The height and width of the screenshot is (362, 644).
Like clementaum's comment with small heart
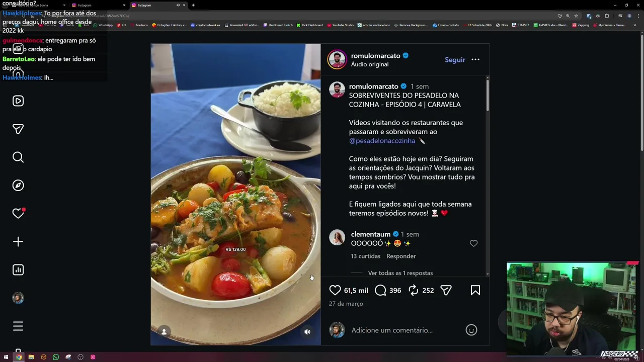(473, 243)
